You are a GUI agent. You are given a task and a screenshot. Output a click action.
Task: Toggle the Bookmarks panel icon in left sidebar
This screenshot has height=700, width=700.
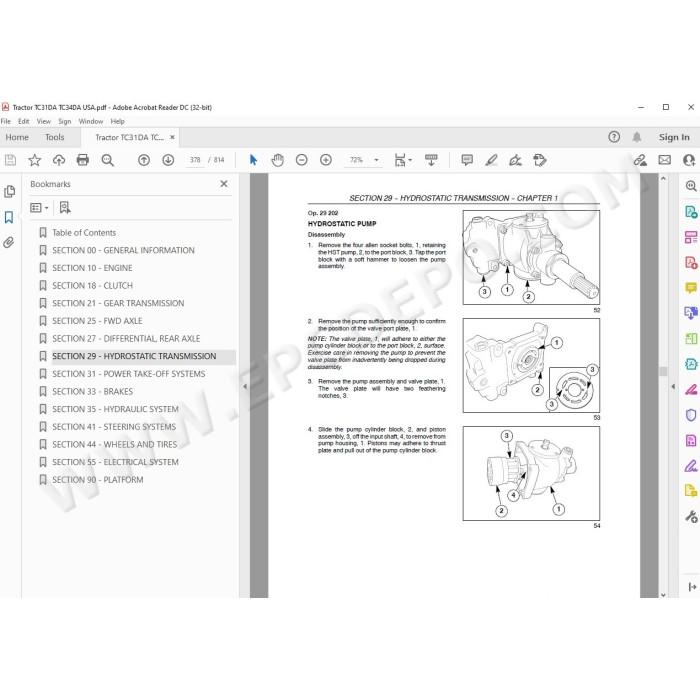tap(9, 217)
